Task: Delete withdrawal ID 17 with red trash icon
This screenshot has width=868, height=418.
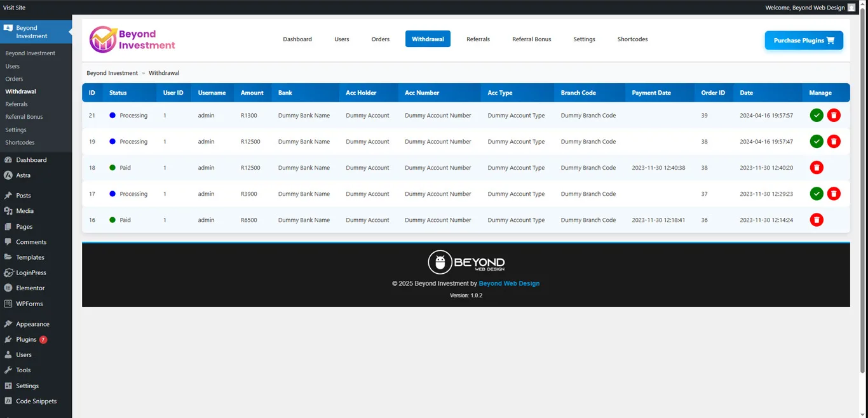Action: click(x=834, y=194)
